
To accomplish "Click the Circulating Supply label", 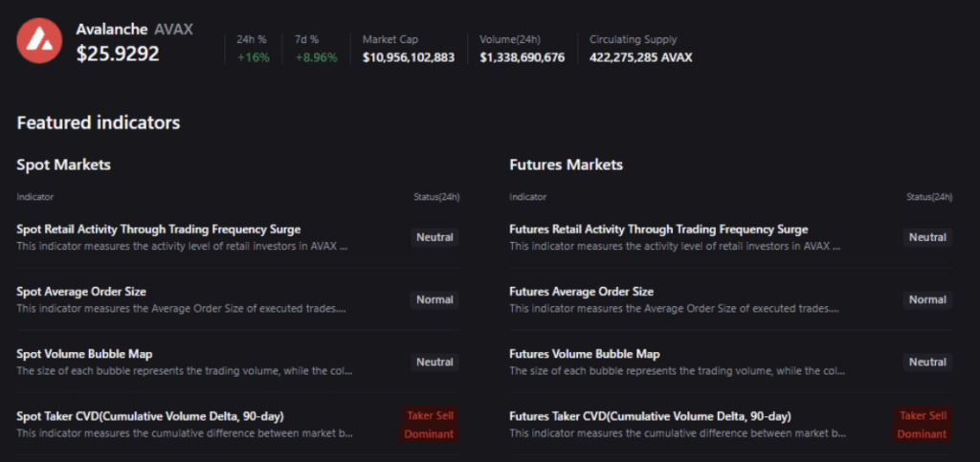I will [x=634, y=39].
